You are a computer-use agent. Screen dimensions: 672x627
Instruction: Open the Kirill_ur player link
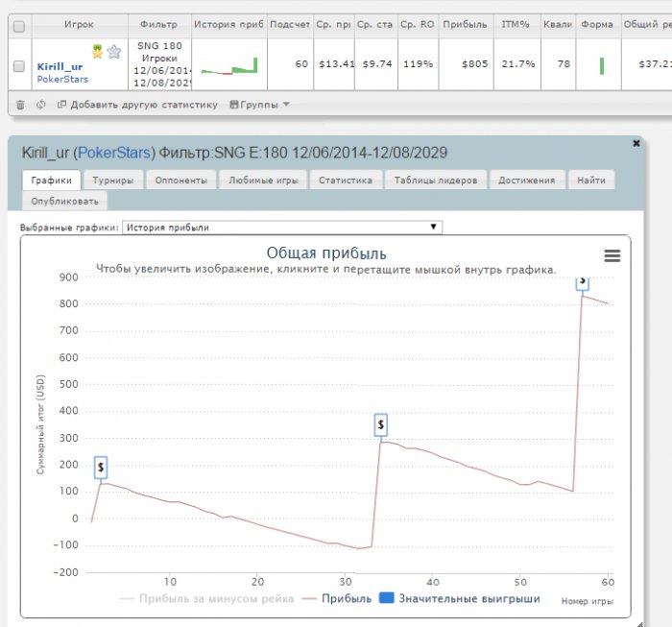pos(61,65)
